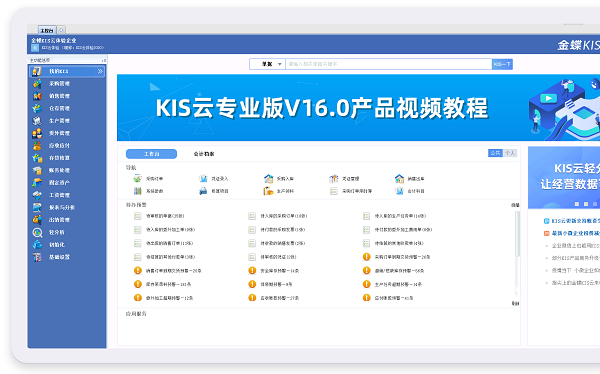Select the tab next to 工作台
Viewport: 600px width, 374px height.
click(204, 154)
